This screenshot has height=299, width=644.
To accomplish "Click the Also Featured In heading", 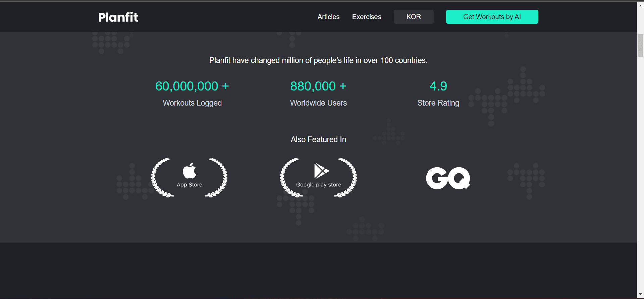I will [318, 139].
